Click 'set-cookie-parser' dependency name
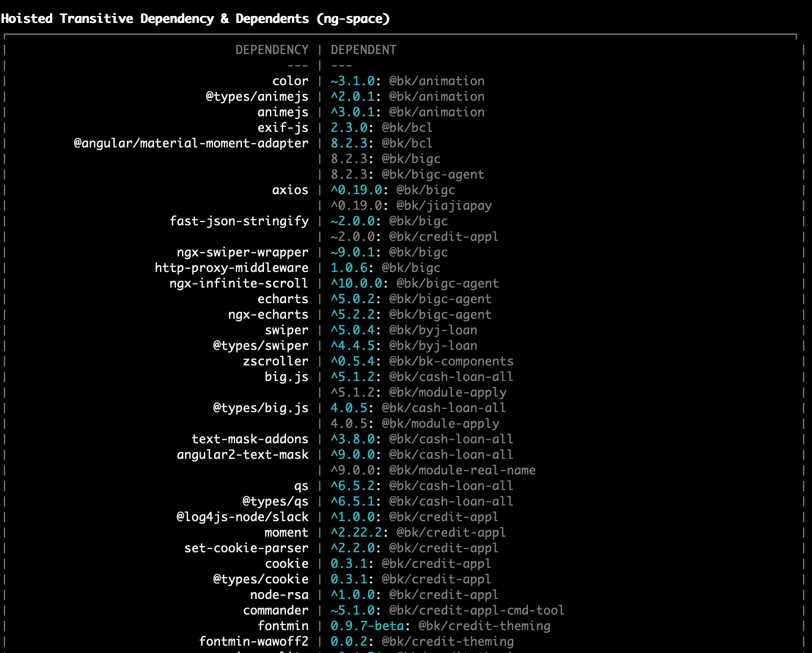 pos(246,548)
